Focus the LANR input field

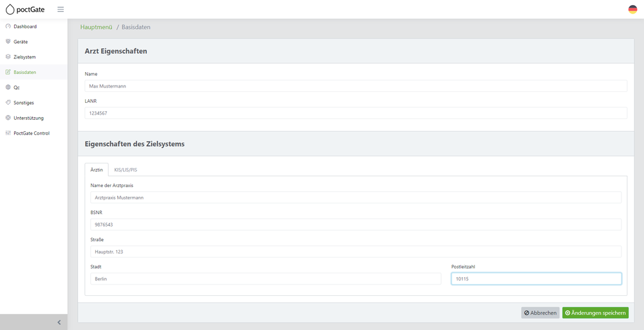click(x=355, y=113)
